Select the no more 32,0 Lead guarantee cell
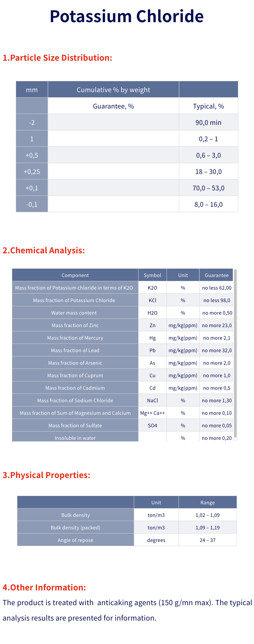The height and width of the screenshot is (644, 254). coord(217,350)
